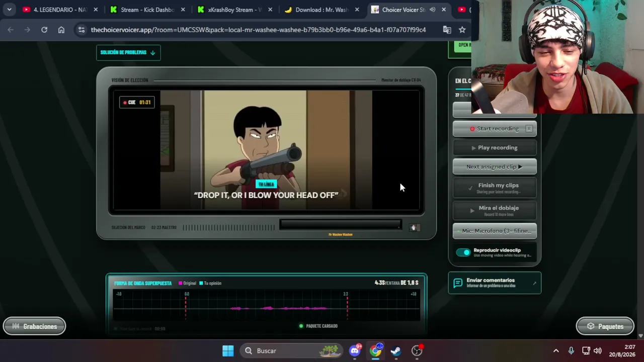Viewport: 644px width, 362px height.
Task: Open the Paquetes panel
Action: 605,327
